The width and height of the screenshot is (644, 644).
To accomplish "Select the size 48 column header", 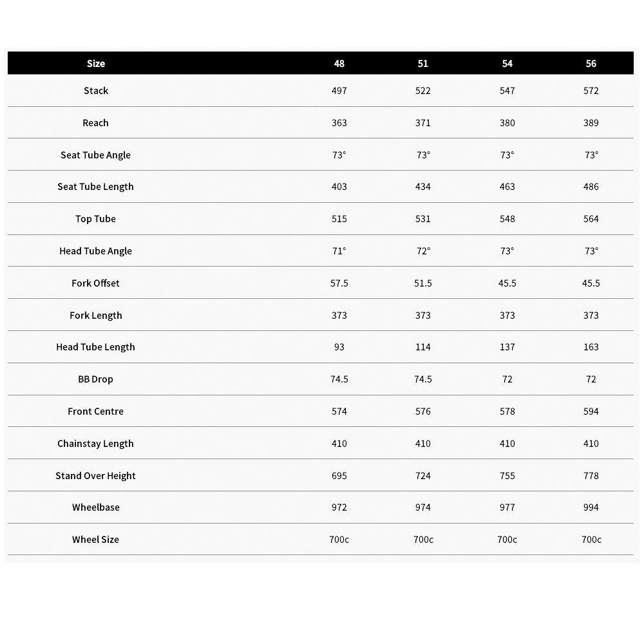I will coord(339,64).
